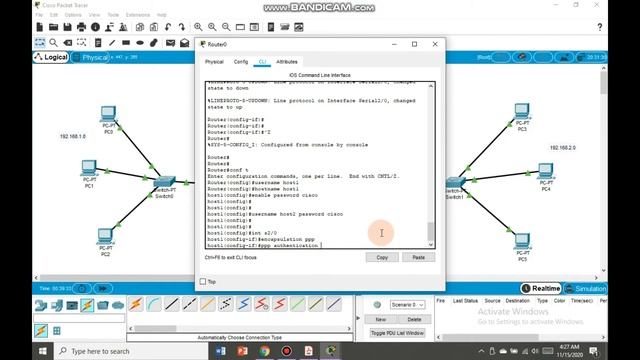The width and height of the screenshot is (640, 360).
Task: Click the taskbar search box
Action: pos(131,351)
